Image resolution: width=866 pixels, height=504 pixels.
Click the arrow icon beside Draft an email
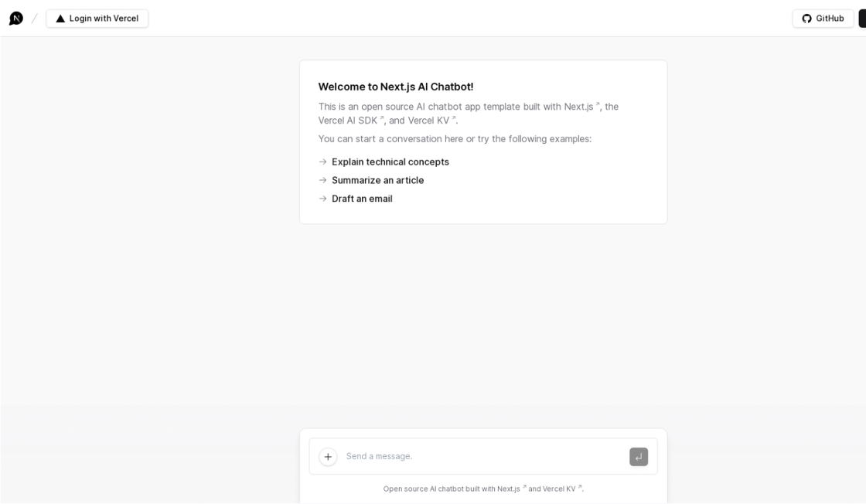[323, 199]
